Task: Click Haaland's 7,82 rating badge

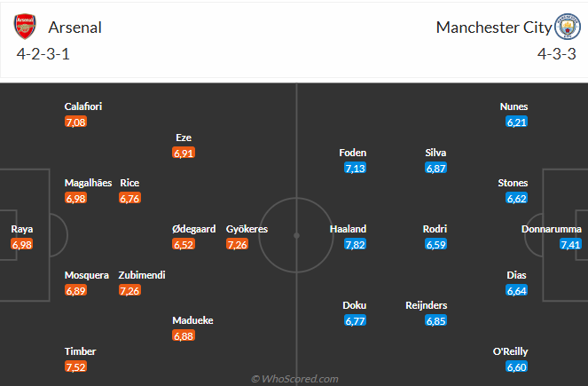Action: pos(355,244)
